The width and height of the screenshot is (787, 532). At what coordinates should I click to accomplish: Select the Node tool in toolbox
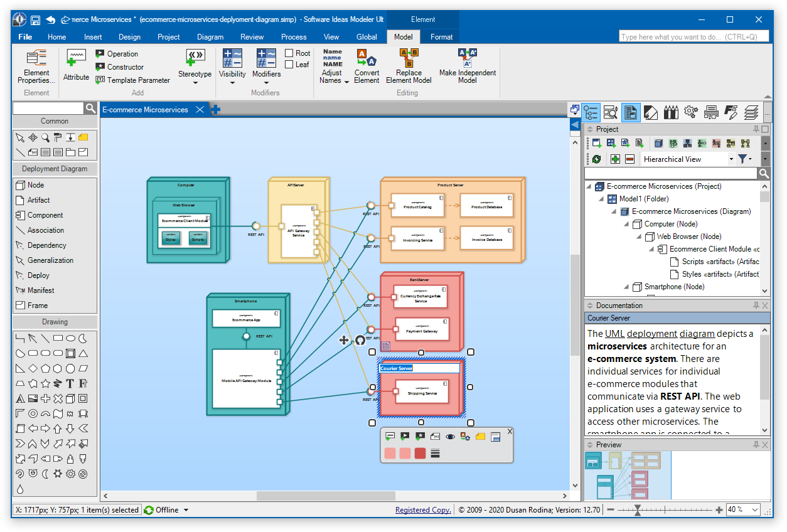point(36,185)
